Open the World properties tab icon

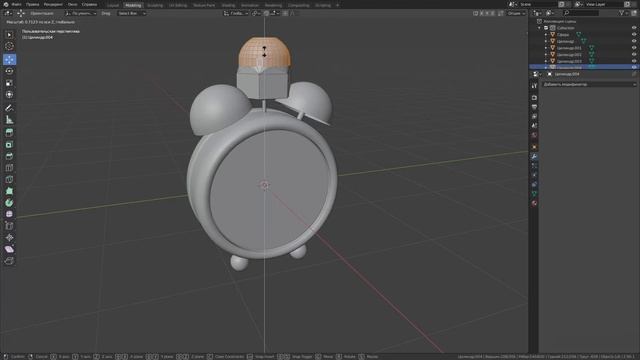[534, 135]
